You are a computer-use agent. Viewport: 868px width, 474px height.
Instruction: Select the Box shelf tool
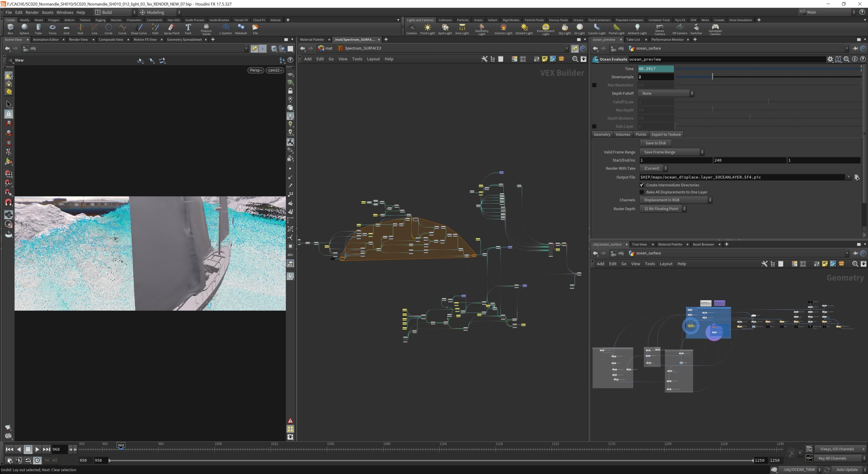coord(10,29)
